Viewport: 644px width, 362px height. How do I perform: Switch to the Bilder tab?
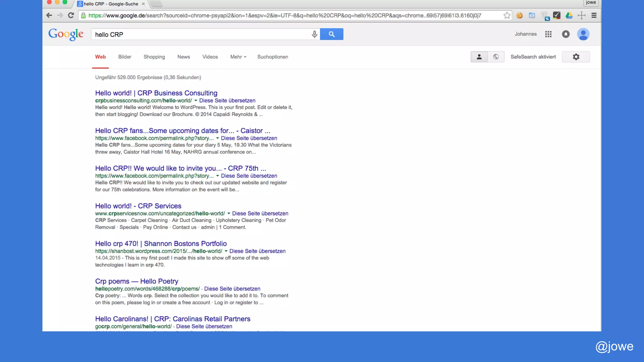tap(125, 57)
